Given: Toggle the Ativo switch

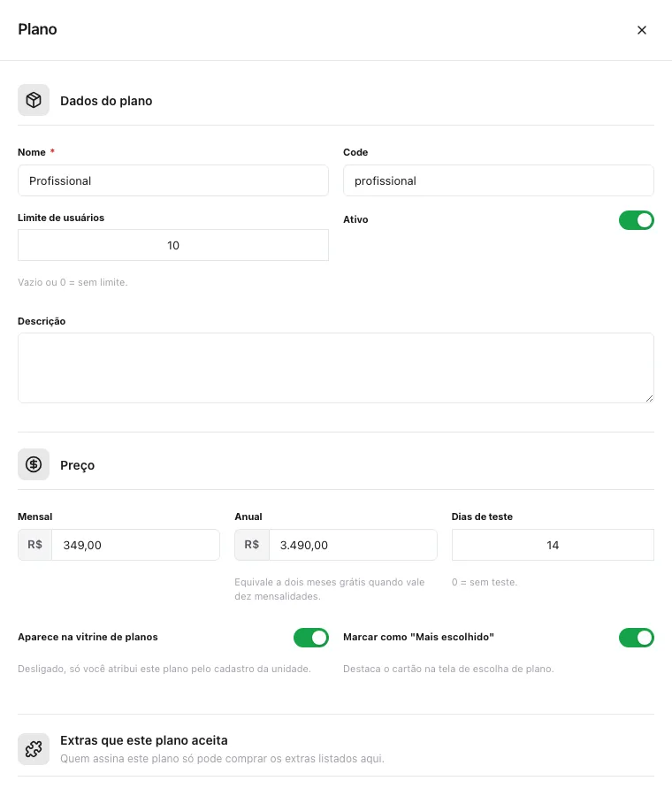Looking at the screenshot, I should 636,220.
